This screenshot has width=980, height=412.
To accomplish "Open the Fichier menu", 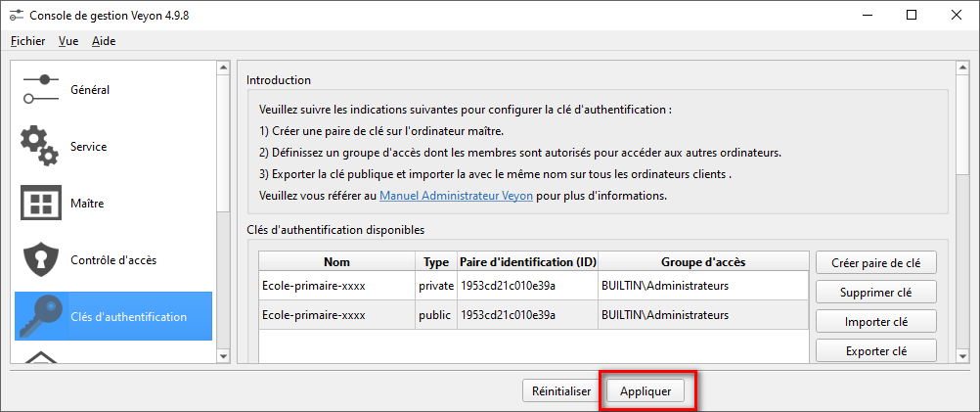I will pyautogui.click(x=28, y=41).
